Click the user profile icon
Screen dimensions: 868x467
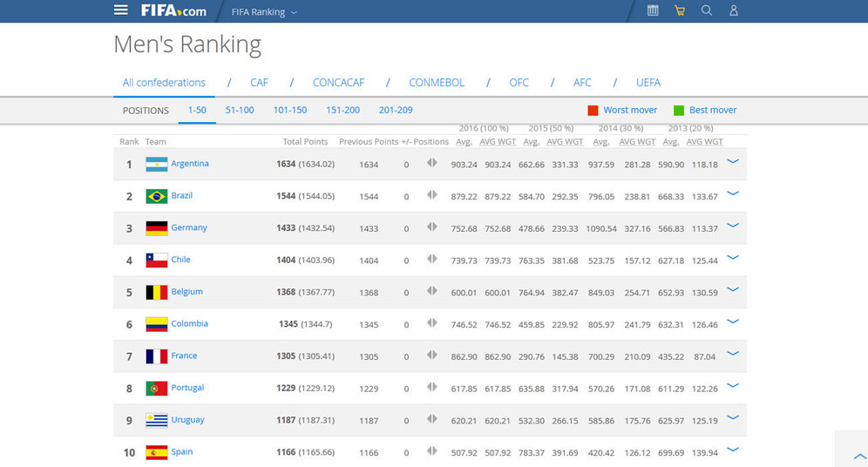(x=733, y=10)
